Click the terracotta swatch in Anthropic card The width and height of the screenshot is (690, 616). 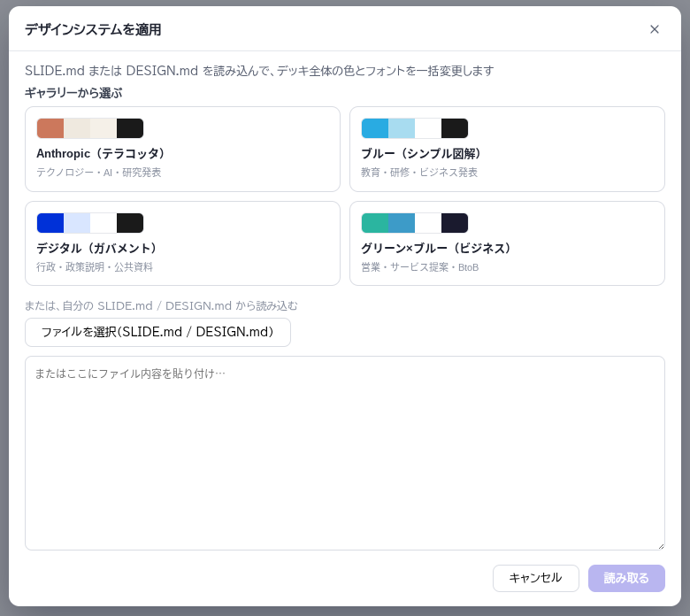click(50, 128)
